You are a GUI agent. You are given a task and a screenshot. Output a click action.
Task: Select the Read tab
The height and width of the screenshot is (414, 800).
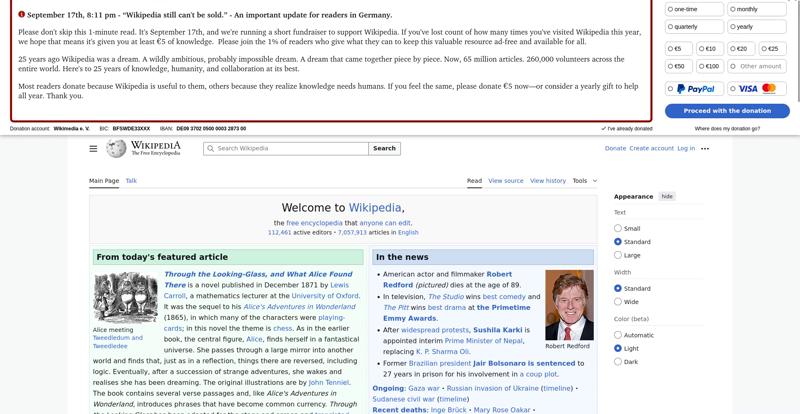474,181
